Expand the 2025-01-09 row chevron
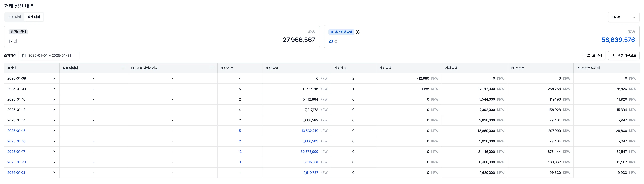Viewport: 644px width, 184px height. pyautogui.click(x=54, y=89)
